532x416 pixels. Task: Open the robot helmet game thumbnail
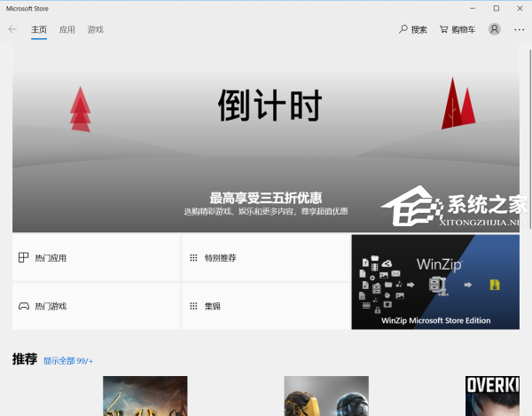tap(326, 396)
